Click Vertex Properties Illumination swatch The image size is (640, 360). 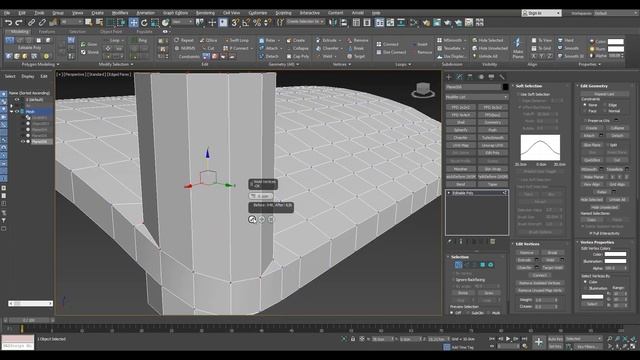[x=615, y=261]
